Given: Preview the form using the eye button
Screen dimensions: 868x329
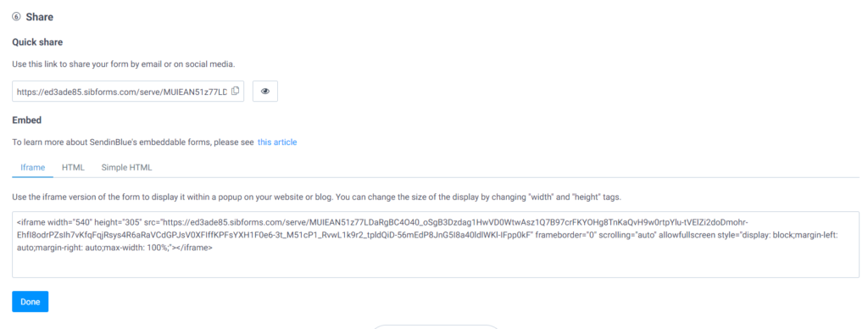Looking at the screenshot, I should tap(265, 92).
